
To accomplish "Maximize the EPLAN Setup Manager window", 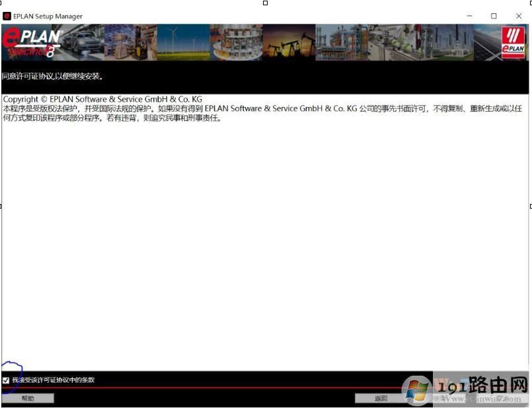I will 494,16.
